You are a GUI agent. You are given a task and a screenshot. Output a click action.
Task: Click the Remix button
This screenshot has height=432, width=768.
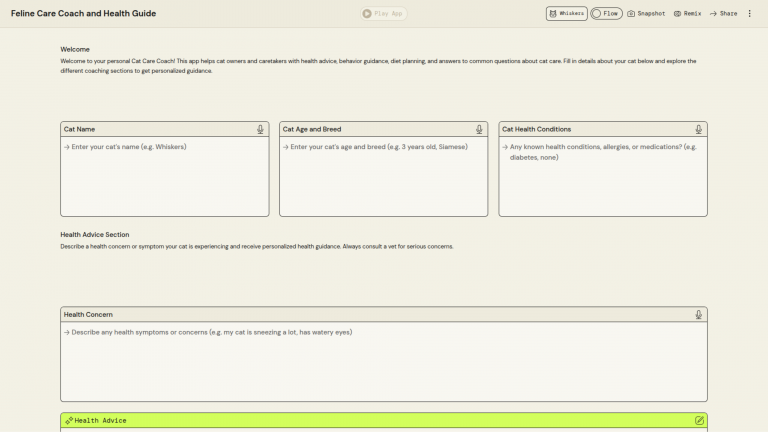pos(688,14)
